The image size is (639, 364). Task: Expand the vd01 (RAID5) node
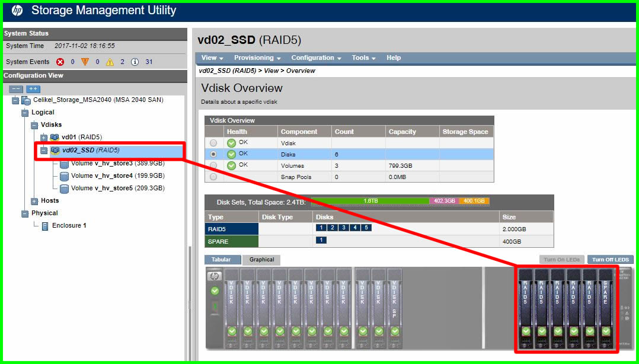44,138
